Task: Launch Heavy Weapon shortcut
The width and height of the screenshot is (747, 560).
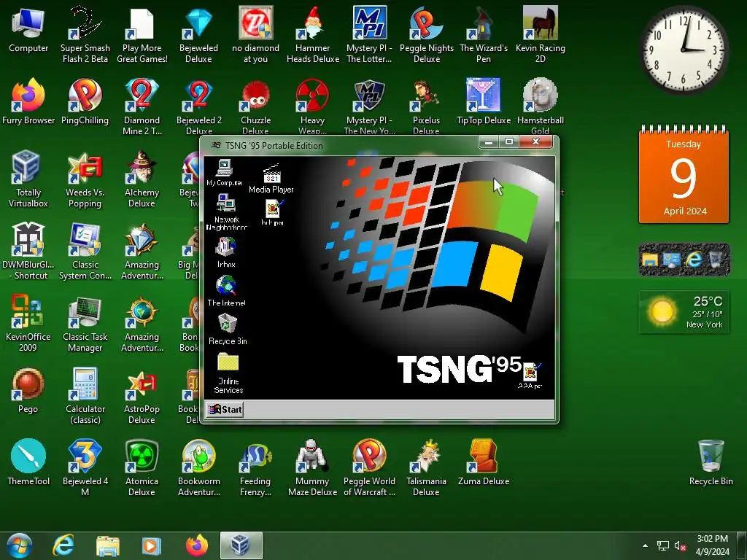Action: [312, 106]
